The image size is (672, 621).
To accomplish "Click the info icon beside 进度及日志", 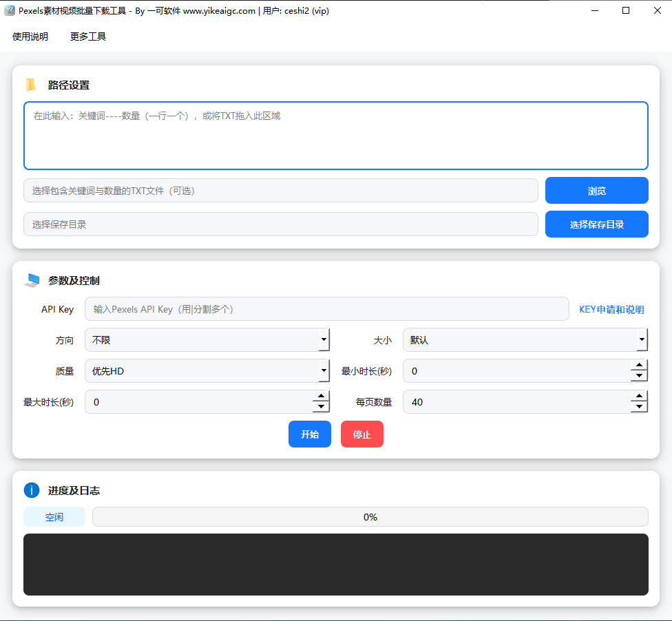I will [31, 490].
